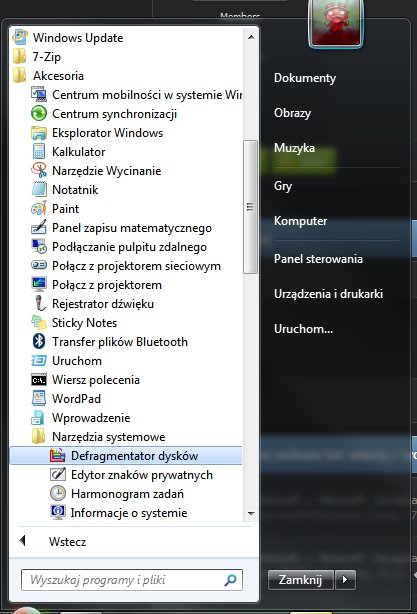Open Panel sterowania from the right pane

click(318, 259)
